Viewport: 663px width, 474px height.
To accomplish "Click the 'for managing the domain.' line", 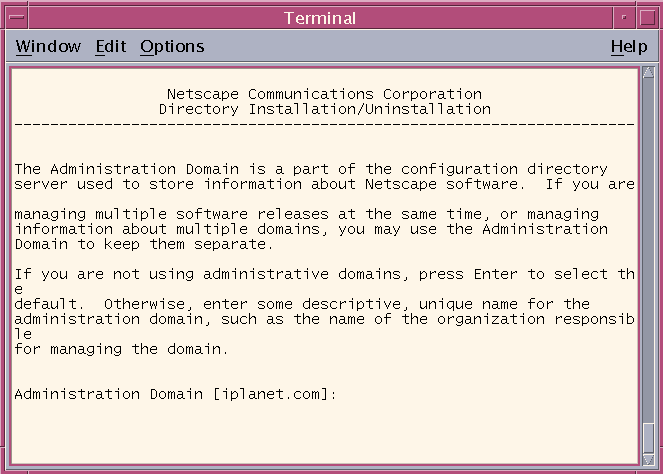I will pyautogui.click(x=121, y=349).
